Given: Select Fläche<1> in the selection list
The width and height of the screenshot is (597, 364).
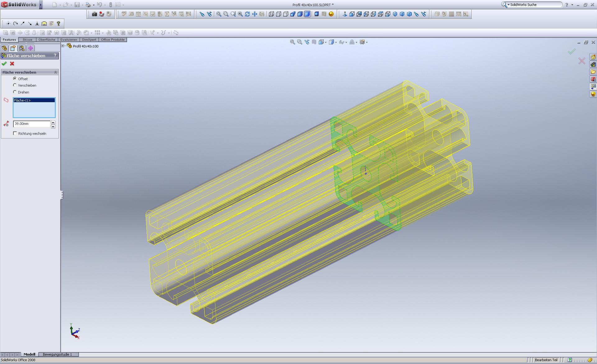Looking at the screenshot, I should point(34,100).
